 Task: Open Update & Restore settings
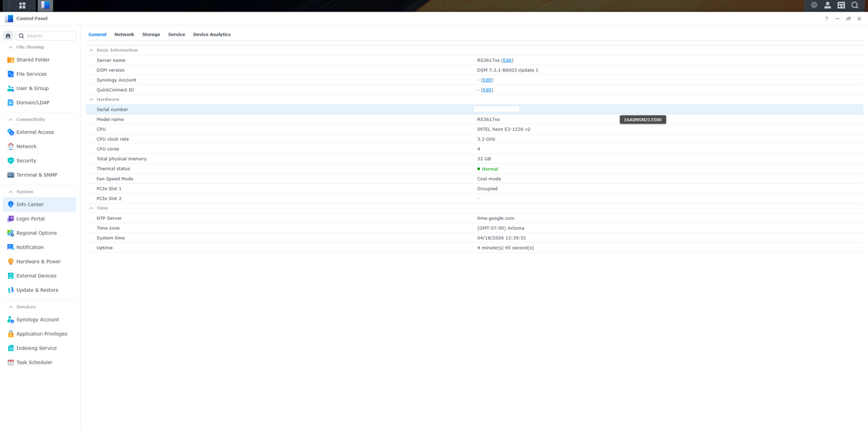(x=37, y=290)
